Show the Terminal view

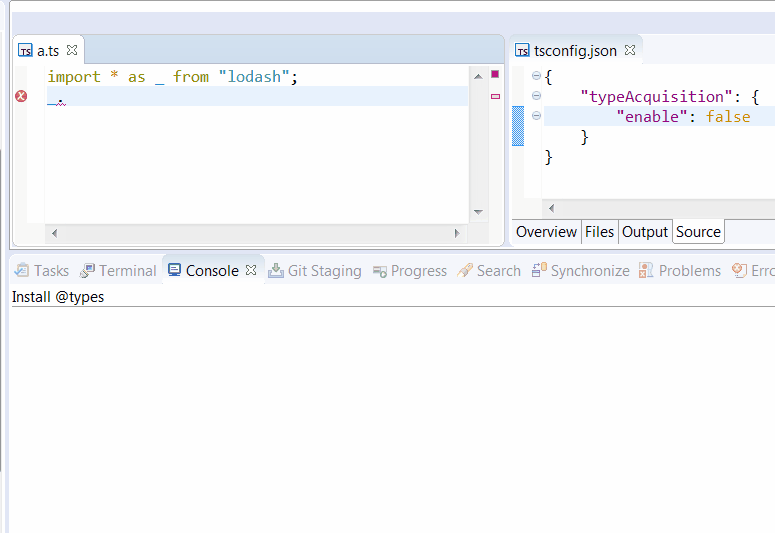click(x=118, y=271)
